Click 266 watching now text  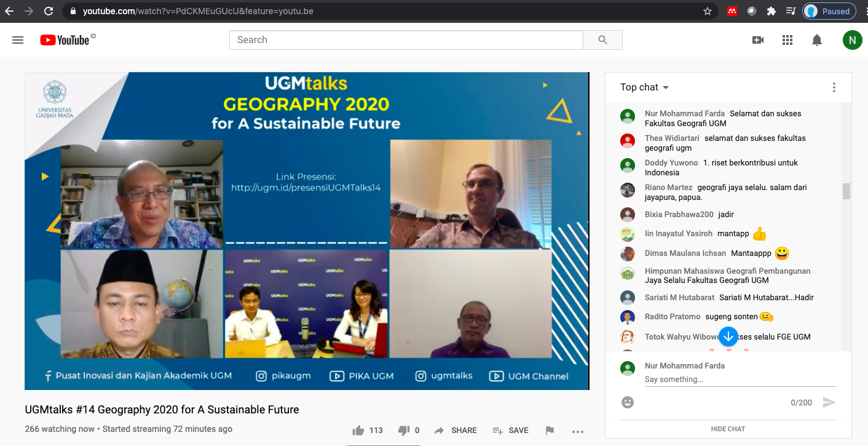tap(60, 429)
